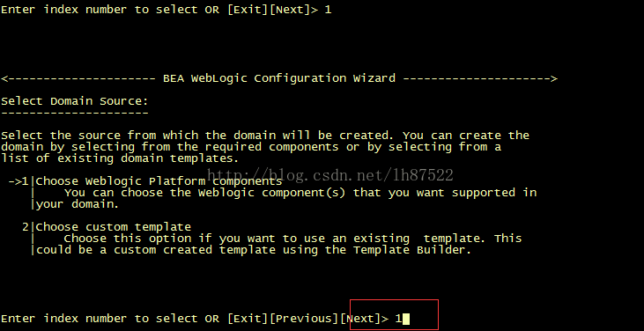Viewport: 644px width, 331px height.
Task: Select option 2 Choose custom template
Action: tap(114, 227)
